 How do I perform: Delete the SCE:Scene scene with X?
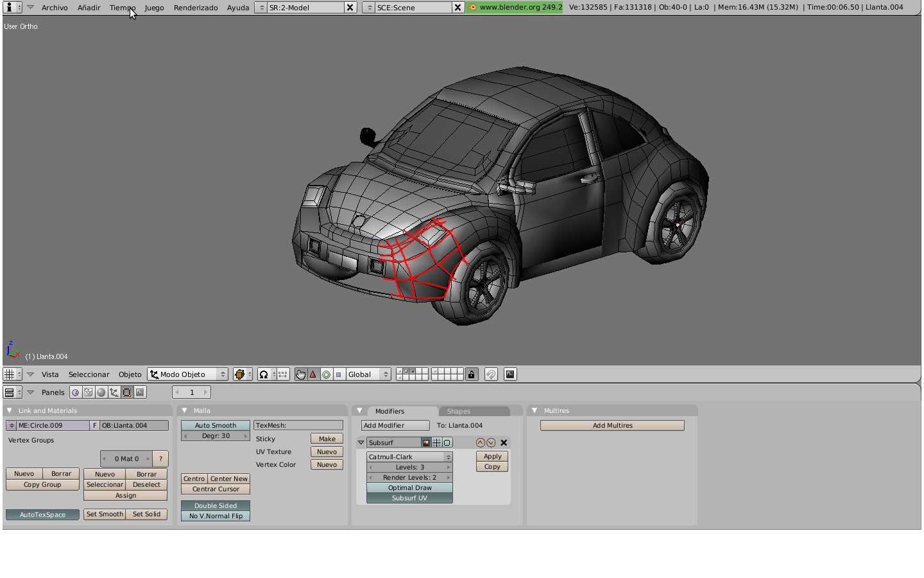pyautogui.click(x=458, y=8)
